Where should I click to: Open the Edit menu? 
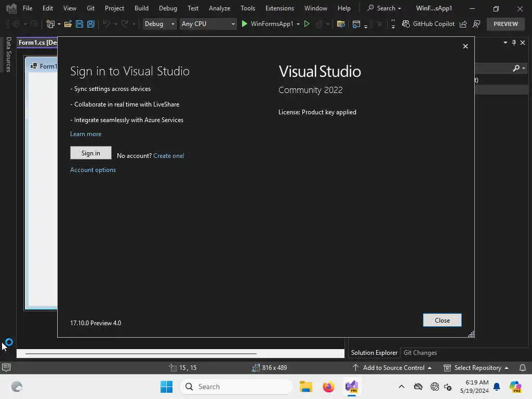47,8
